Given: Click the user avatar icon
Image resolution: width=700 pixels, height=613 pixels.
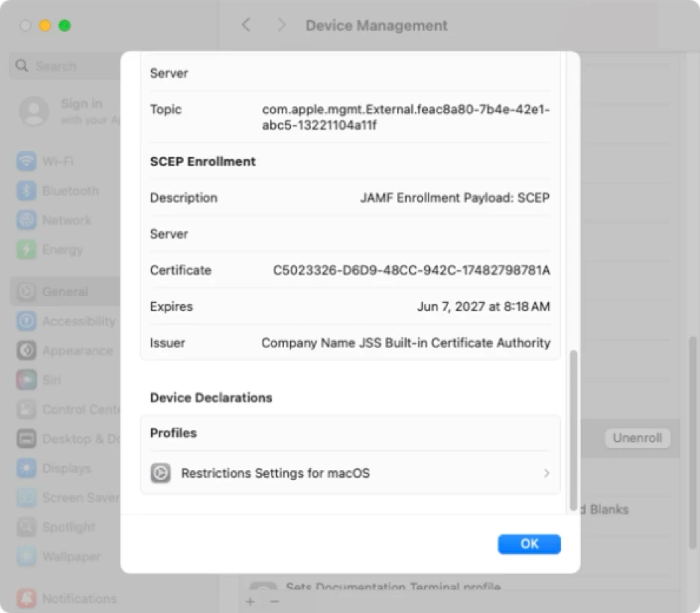Looking at the screenshot, I should coord(34,111).
